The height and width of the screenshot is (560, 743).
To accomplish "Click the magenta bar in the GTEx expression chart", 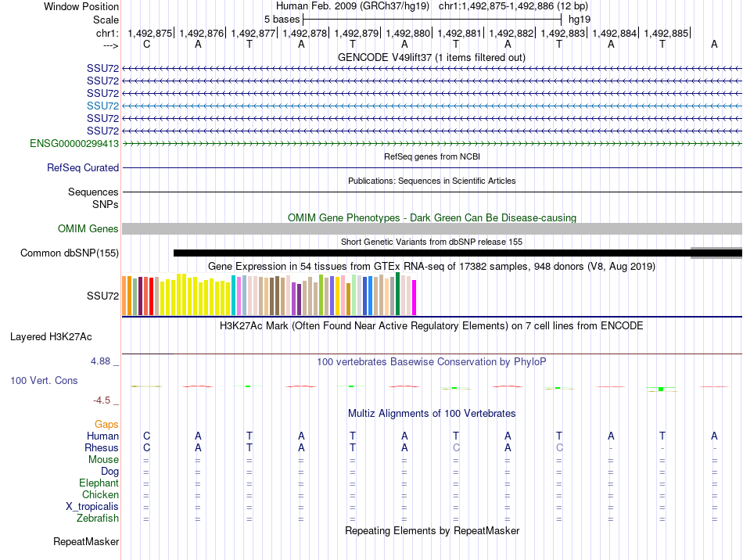I will (x=415, y=297).
